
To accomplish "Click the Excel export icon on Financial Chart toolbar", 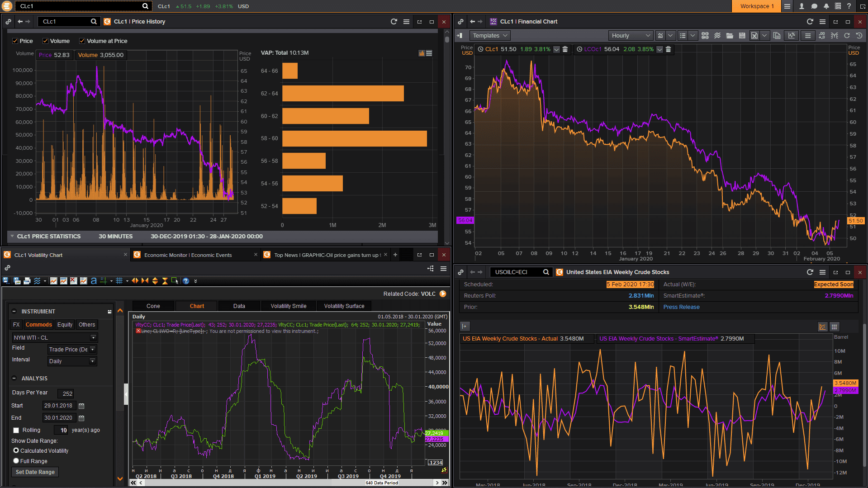I will point(754,35).
